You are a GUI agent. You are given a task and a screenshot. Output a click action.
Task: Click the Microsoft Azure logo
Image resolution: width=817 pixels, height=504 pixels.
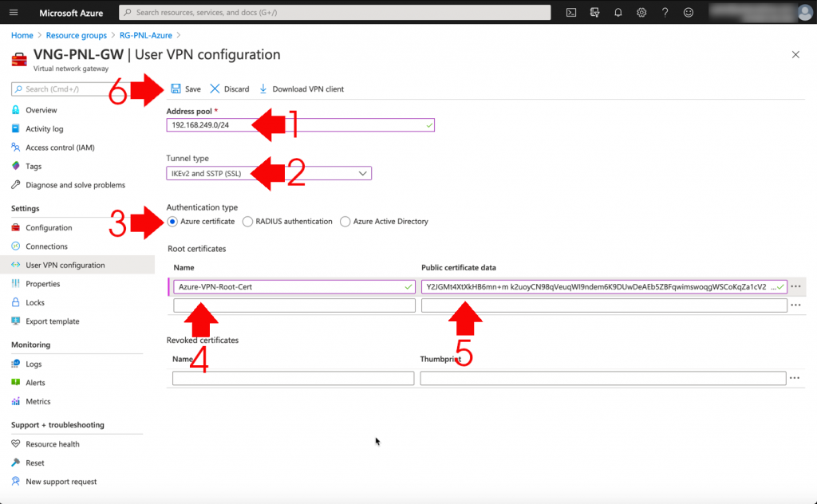click(71, 12)
